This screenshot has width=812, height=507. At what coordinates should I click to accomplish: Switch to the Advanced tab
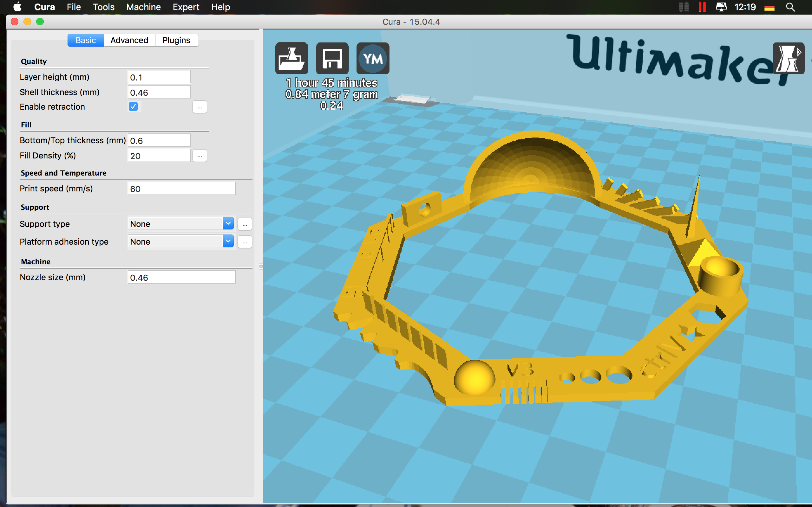tap(129, 40)
